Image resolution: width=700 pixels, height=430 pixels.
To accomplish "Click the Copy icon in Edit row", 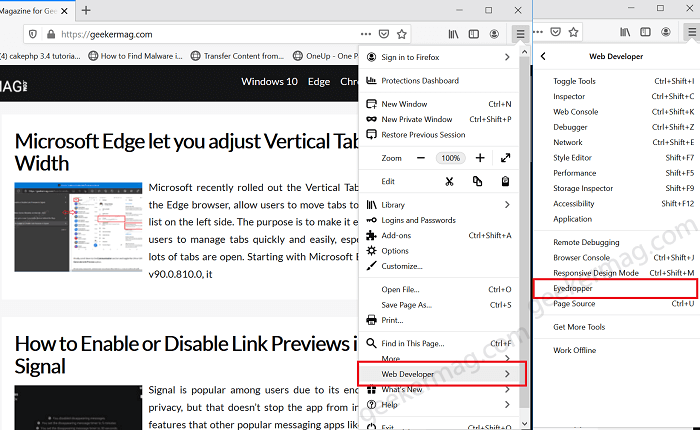I will [477, 181].
